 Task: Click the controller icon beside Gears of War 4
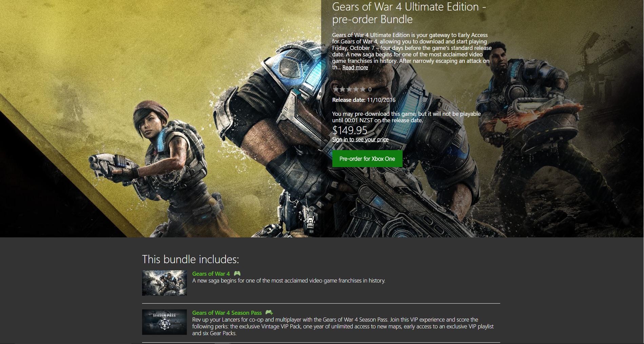click(x=237, y=273)
